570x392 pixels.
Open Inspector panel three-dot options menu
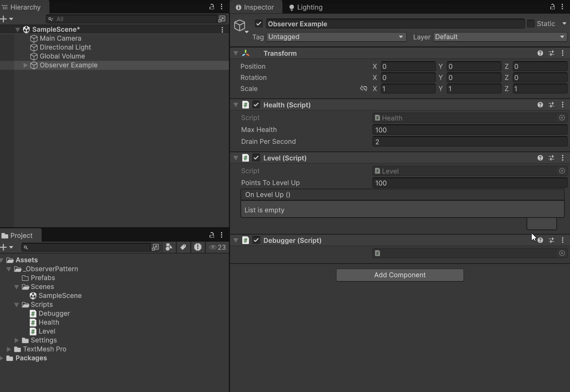coord(562,7)
